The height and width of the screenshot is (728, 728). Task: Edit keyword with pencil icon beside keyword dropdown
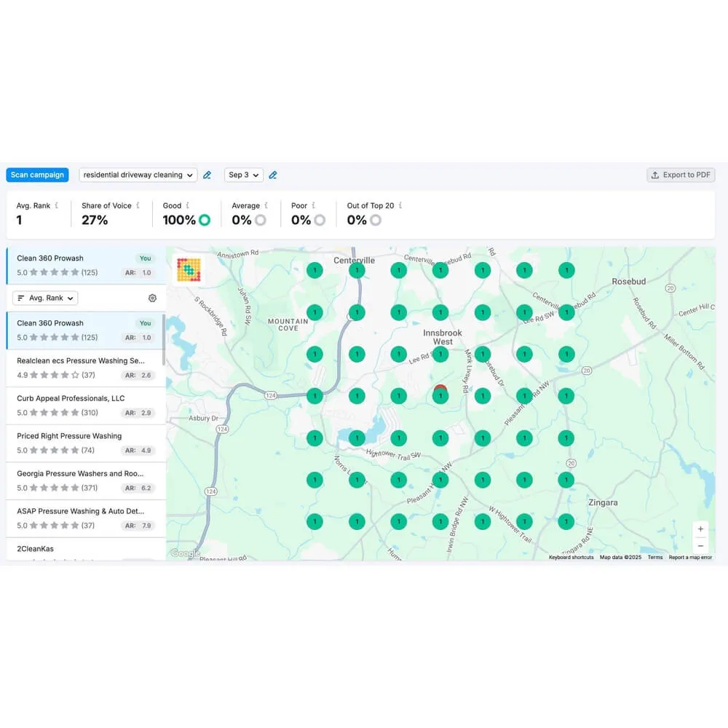coord(207,175)
